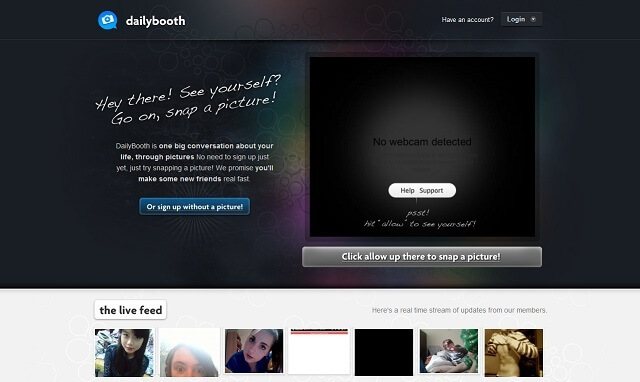Click the "No webcam detected" message
640x382 pixels.
pos(422,142)
